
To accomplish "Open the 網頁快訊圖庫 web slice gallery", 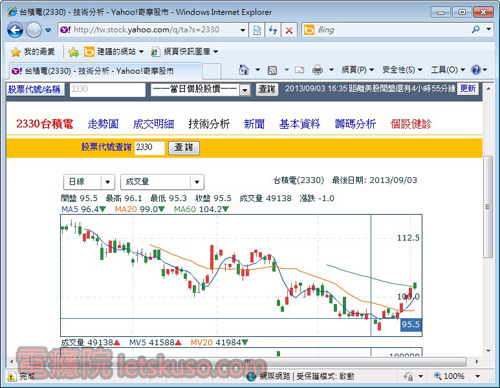I will point(184,52).
